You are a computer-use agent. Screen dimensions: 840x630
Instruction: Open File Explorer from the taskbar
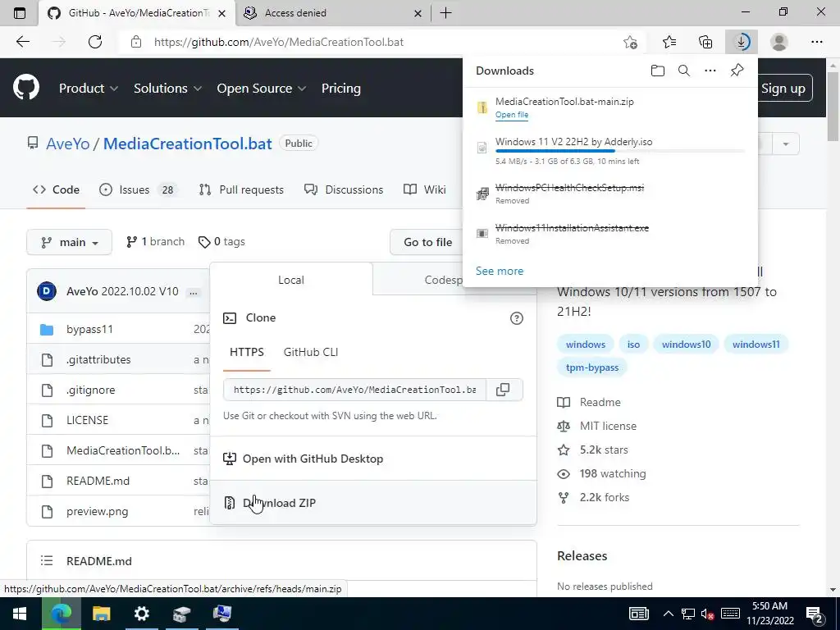[101, 614]
